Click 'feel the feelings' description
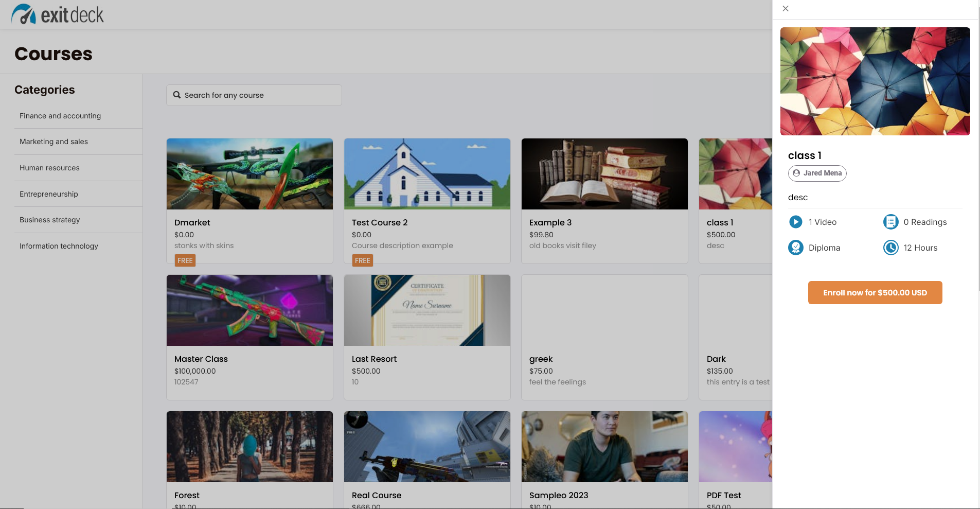This screenshot has height=509, width=980. [558, 382]
